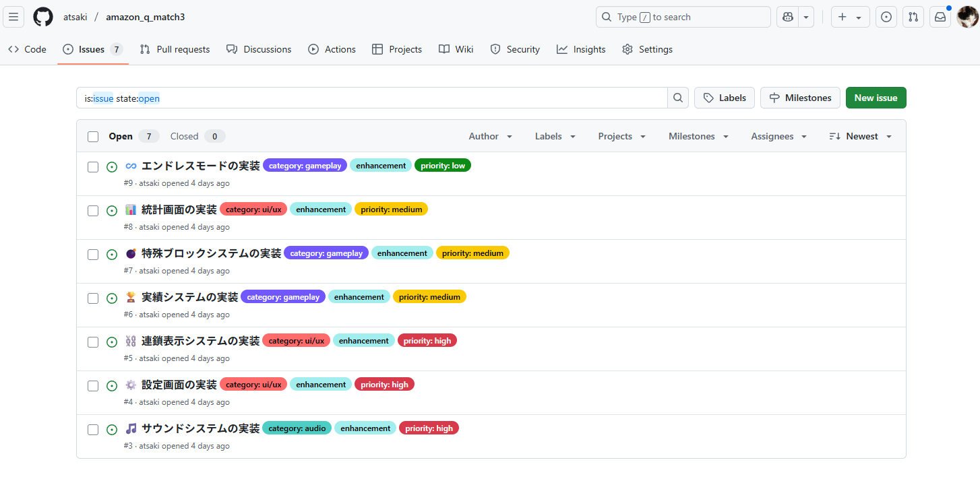
Task: Expand the Projects filter dropdown
Action: click(x=622, y=136)
